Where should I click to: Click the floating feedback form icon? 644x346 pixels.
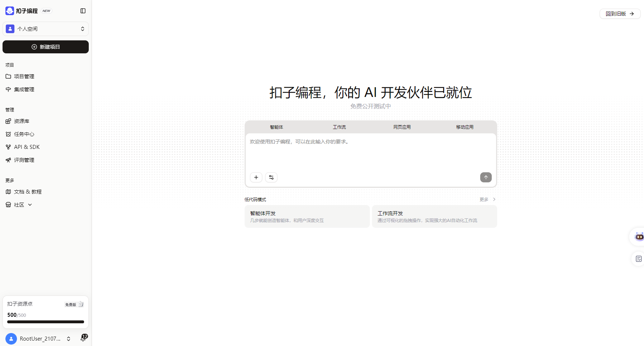(x=639, y=259)
